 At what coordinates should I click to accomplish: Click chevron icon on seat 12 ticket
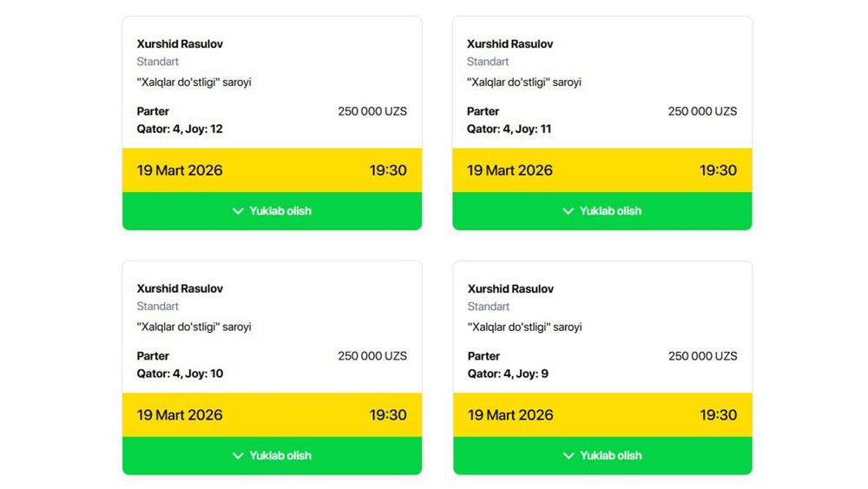click(x=238, y=211)
